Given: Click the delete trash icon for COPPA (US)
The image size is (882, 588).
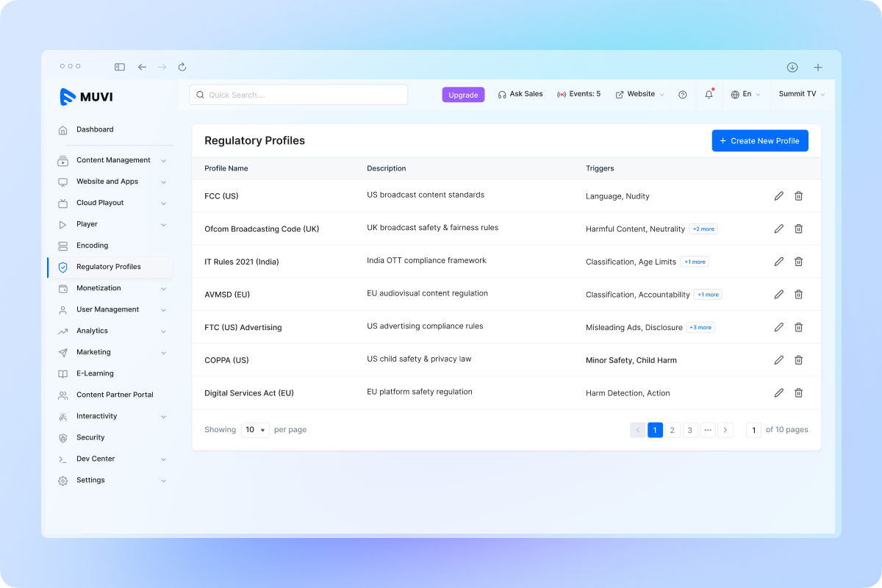Looking at the screenshot, I should click(x=798, y=359).
